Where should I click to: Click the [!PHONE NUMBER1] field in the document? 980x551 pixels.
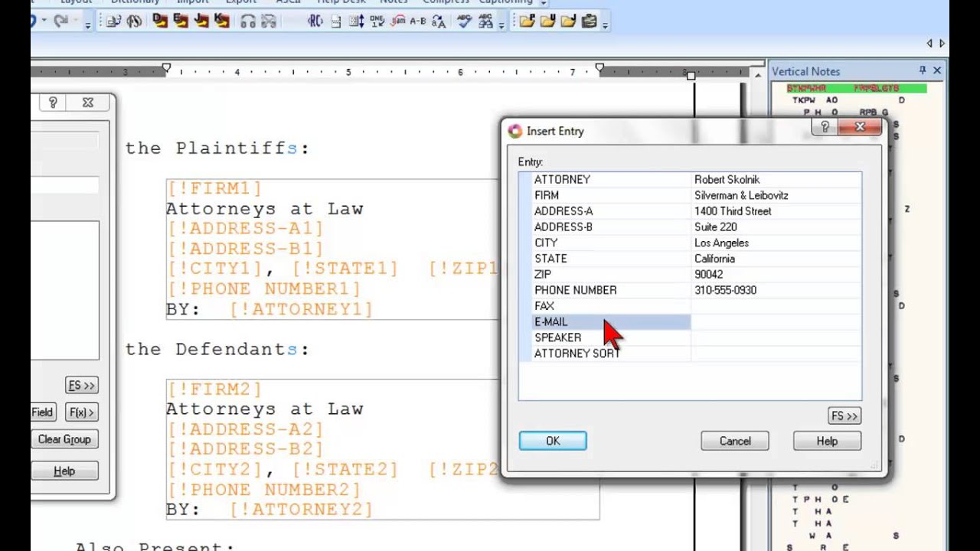click(x=264, y=289)
